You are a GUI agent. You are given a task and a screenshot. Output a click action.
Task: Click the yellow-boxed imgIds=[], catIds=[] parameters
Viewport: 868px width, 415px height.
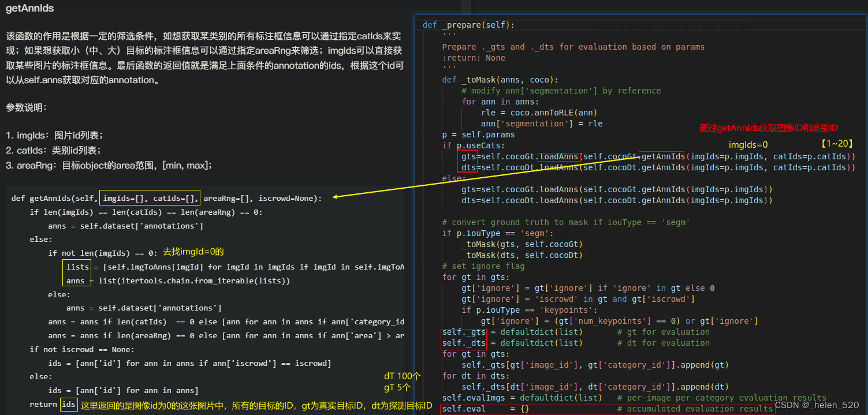150,198
